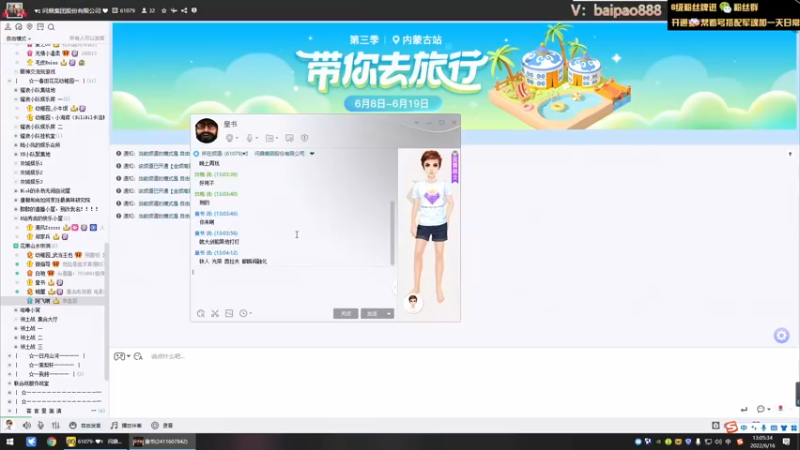Click the emoji face icon beside the main channel input
This screenshot has width=800, height=450.
coord(138,357)
